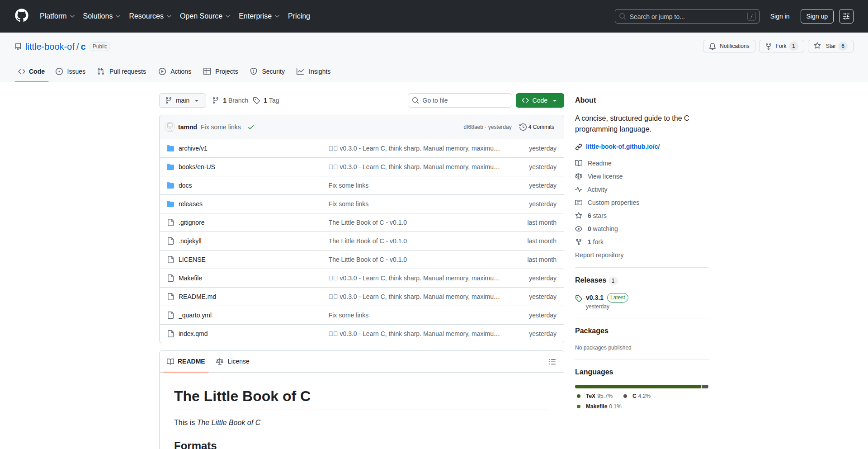The width and height of the screenshot is (868, 449).
Task: Expand the green Code dropdown
Action: (539, 100)
